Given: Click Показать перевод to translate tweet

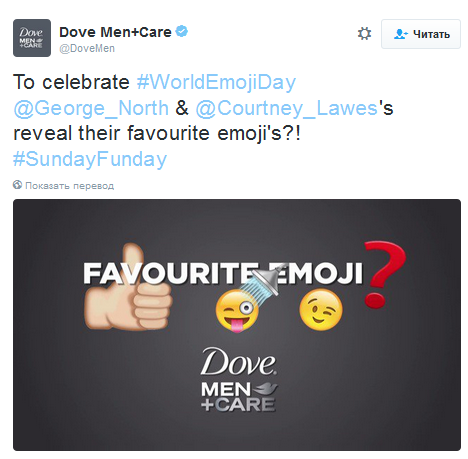Looking at the screenshot, I should (x=69, y=186).
